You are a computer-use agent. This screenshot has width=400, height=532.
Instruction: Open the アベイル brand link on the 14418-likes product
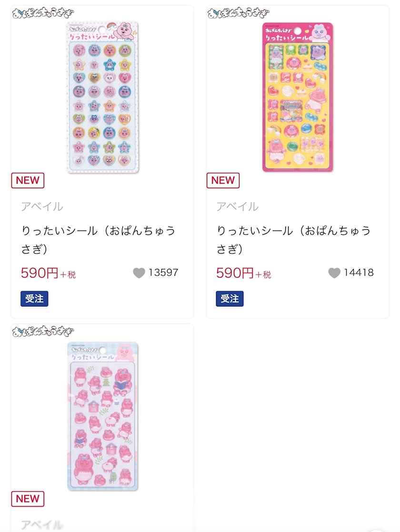(x=237, y=207)
